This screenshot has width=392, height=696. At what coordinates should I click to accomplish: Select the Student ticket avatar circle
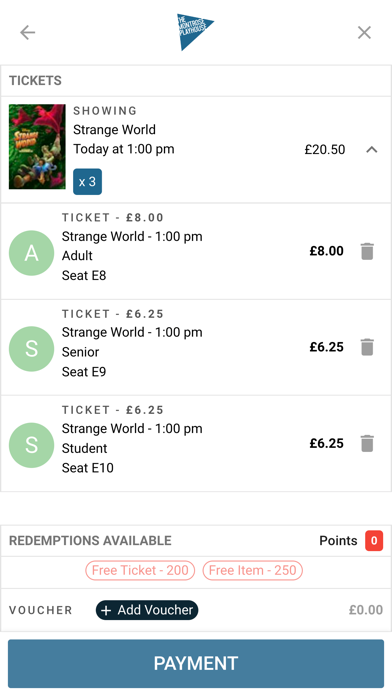[32, 445]
